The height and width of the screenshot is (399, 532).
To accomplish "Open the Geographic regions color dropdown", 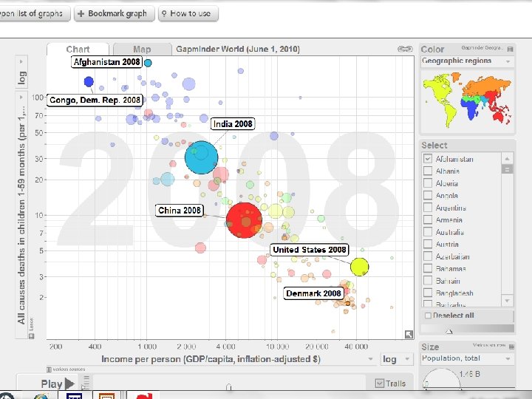I will pos(468,61).
